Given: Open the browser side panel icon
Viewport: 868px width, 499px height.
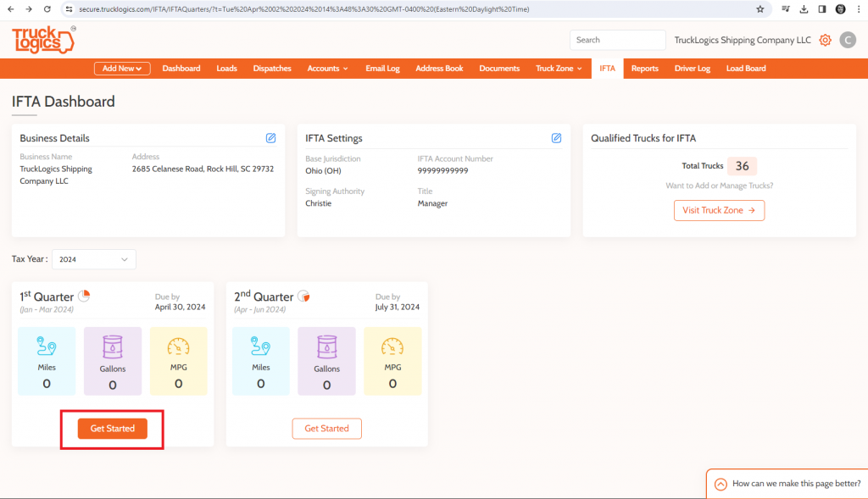Looking at the screenshot, I should [x=822, y=8].
